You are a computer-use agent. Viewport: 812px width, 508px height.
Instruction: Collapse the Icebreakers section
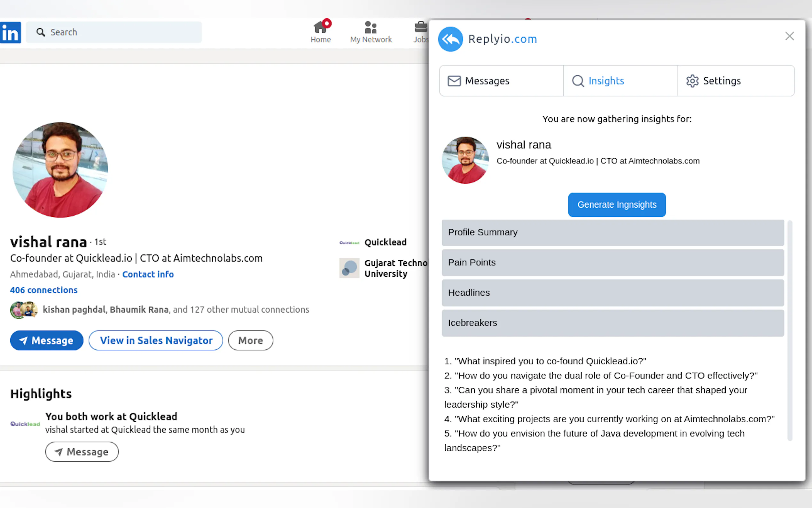point(613,323)
